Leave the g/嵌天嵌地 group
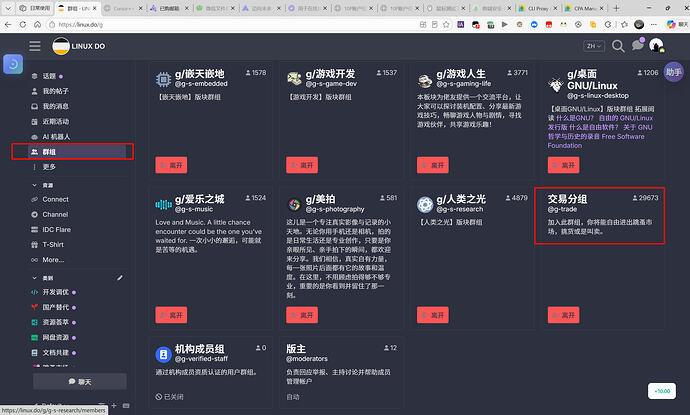The width and height of the screenshot is (690, 415). click(171, 165)
